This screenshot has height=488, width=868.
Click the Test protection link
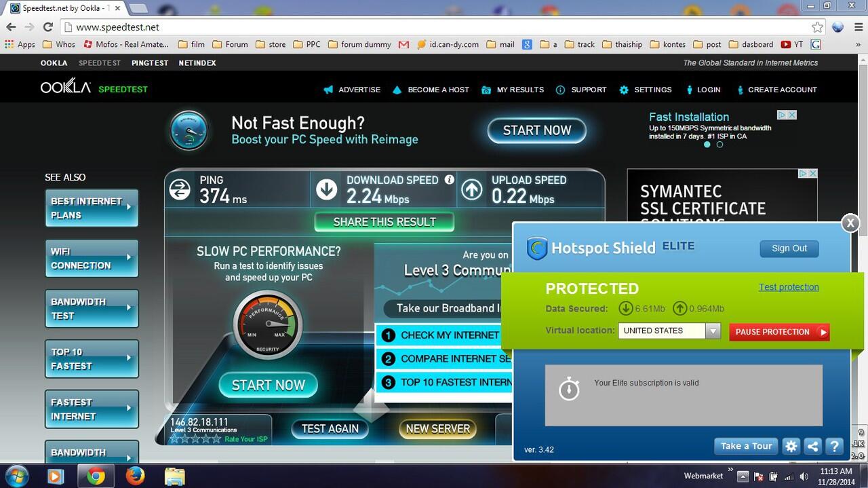click(789, 287)
